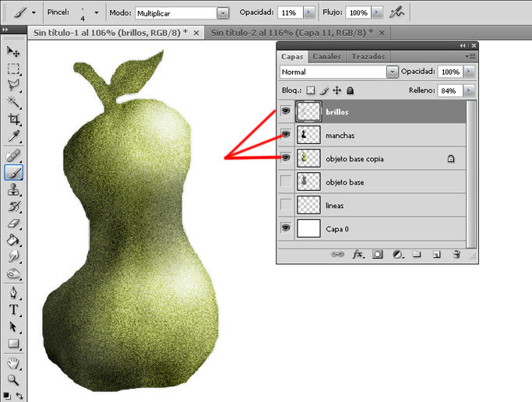Select the Capa 0 layer
532x402 pixels.
click(372, 228)
